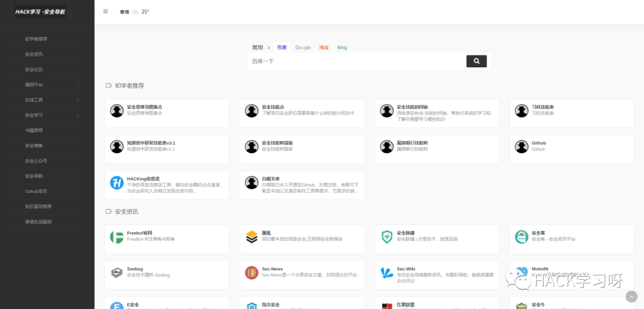Open the Freebuf官网 link title
This screenshot has height=309, width=644.
coord(140,233)
